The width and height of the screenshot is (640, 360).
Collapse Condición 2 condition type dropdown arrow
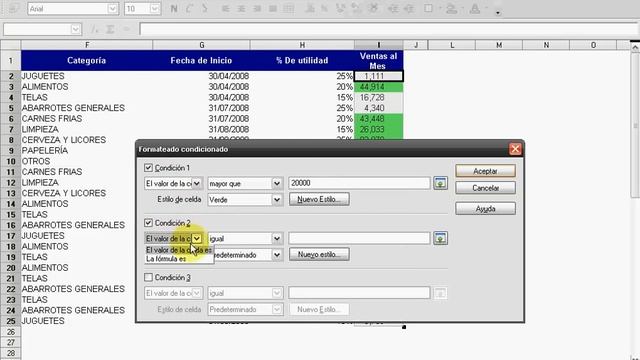click(197, 239)
